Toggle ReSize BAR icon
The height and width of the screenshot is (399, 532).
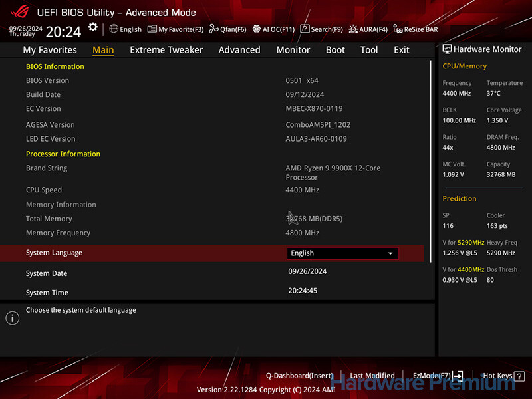[398, 29]
